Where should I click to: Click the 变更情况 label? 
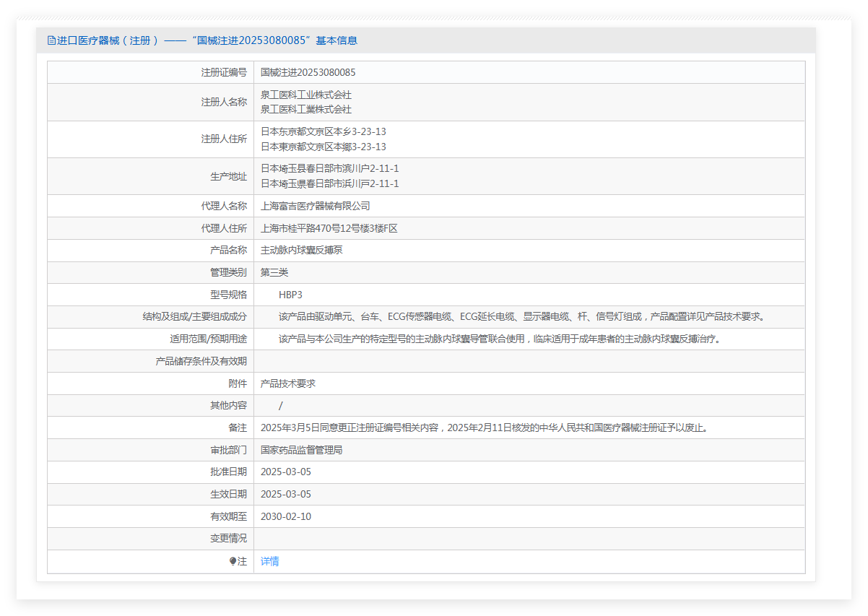[228, 538]
